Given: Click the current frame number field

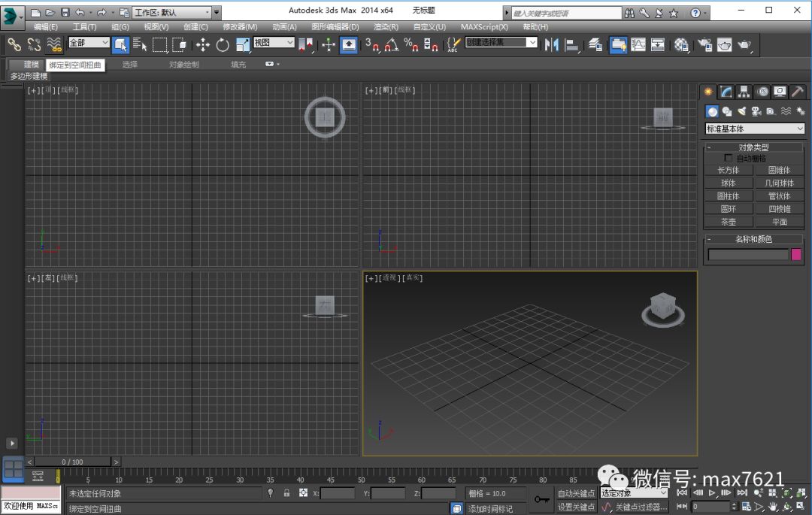Looking at the screenshot, I should [x=711, y=507].
